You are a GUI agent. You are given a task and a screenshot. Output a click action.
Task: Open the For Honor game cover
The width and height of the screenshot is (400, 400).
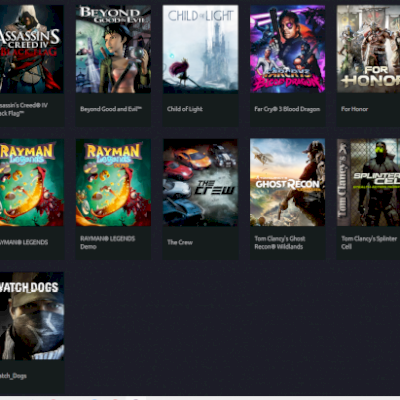(368, 49)
